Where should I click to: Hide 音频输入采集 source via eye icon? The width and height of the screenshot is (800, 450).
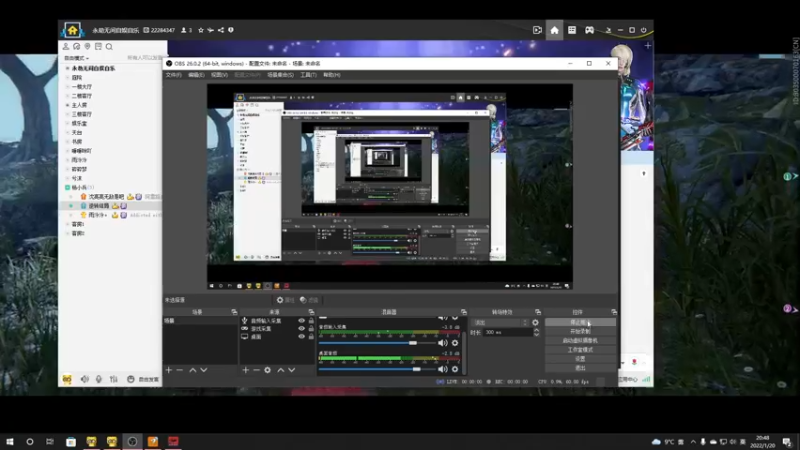301,321
